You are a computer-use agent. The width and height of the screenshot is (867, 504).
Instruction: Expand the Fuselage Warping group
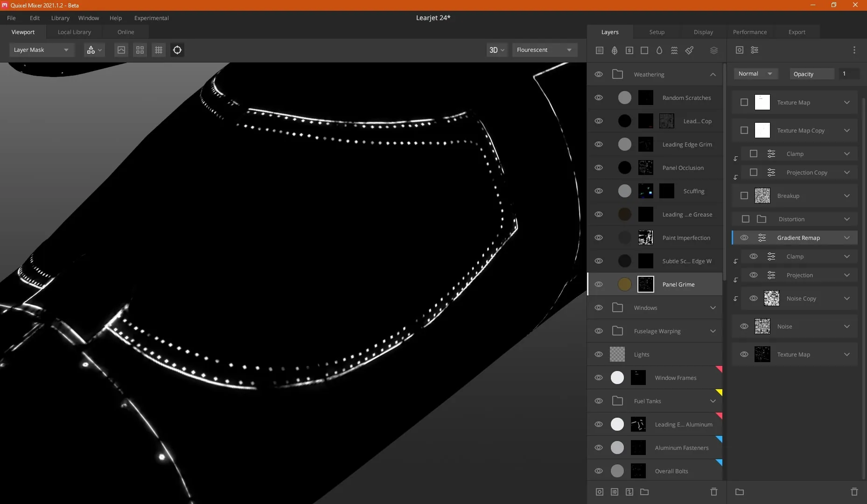pos(713,331)
